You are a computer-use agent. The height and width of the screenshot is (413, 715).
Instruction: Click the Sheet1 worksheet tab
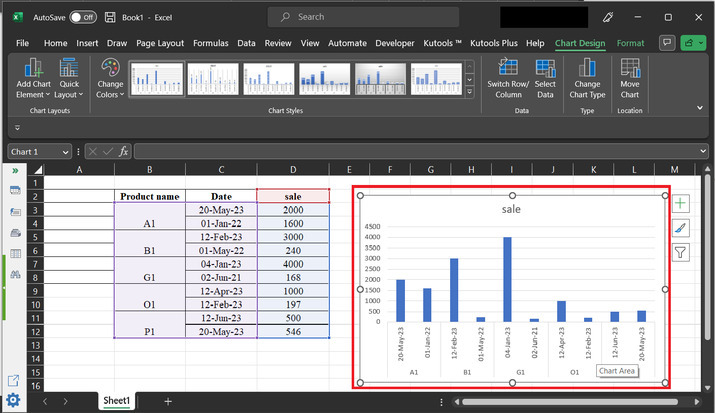click(x=116, y=400)
